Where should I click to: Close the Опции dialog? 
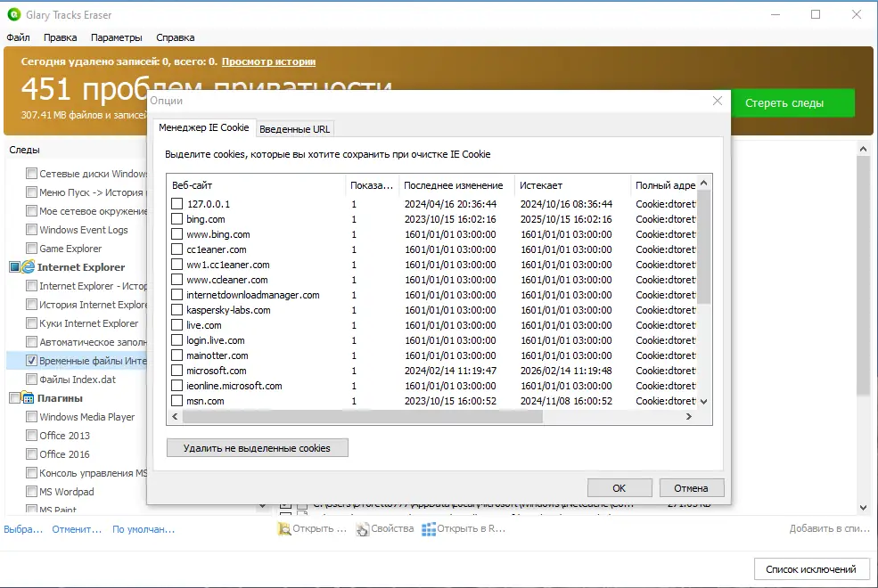(x=718, y=101)
